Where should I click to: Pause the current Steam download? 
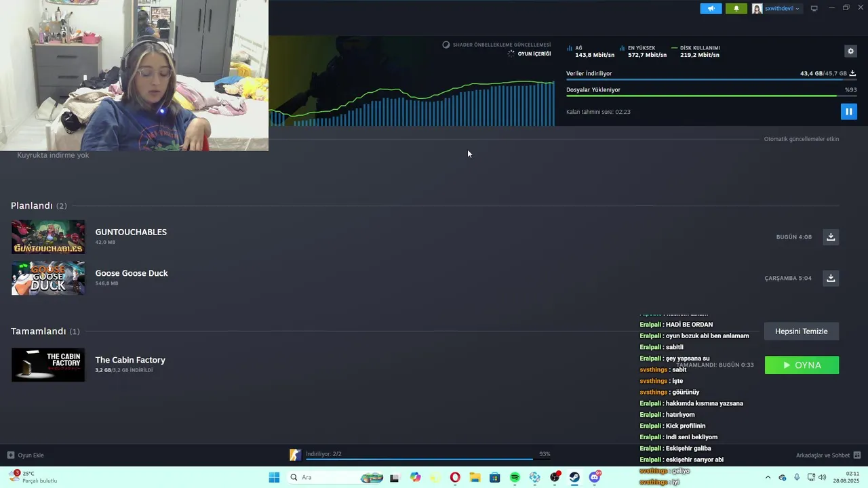click(848, 112)
